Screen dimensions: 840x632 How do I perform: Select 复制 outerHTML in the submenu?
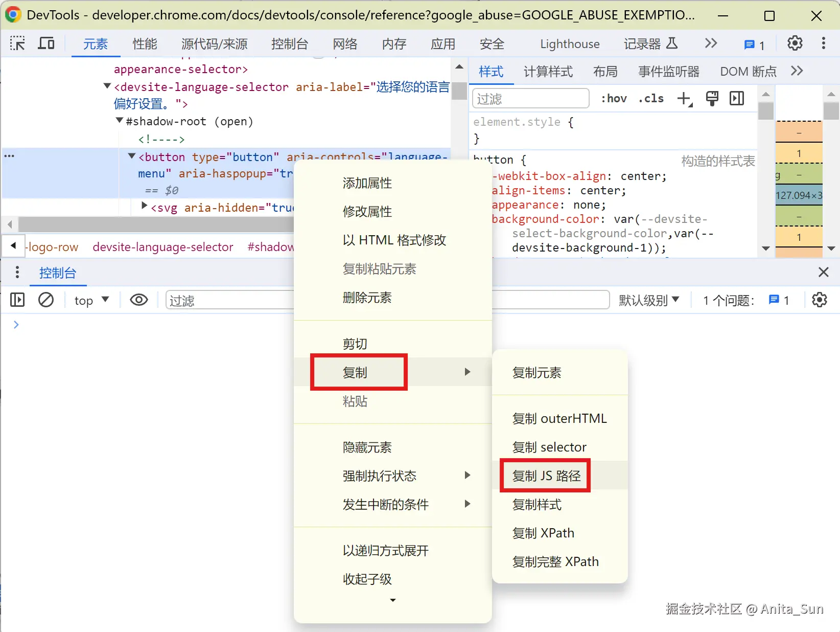pyautogui.click(x=560, y=419)
